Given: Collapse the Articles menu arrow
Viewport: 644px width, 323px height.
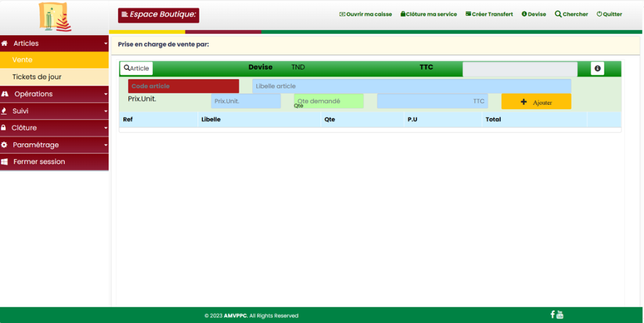Looking at the screenshot, I should 106,43.
